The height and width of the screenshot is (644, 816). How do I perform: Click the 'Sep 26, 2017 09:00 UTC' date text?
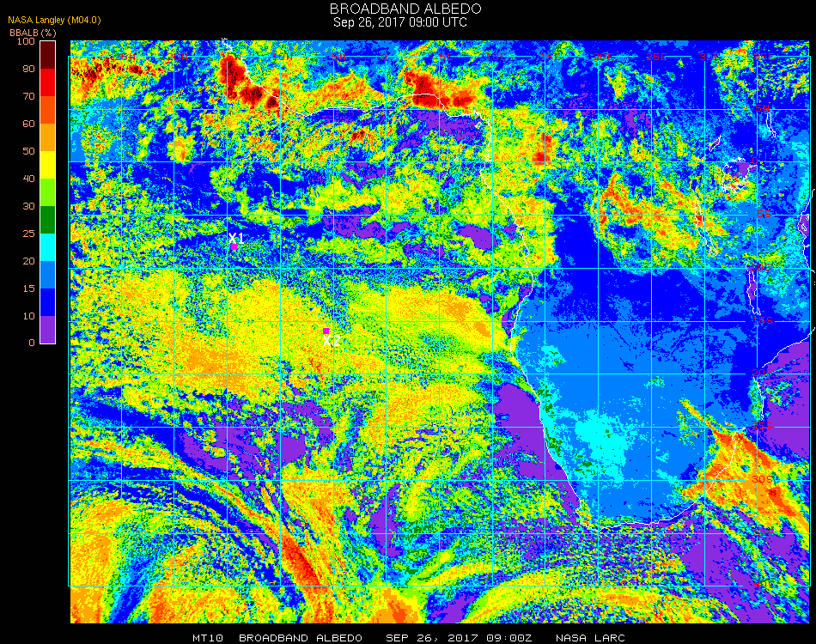399,22
